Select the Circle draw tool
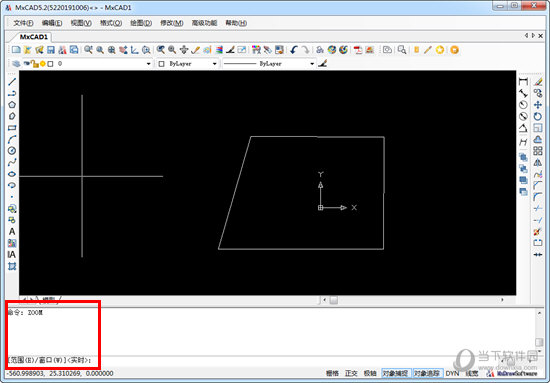 [x=12, y=150]
